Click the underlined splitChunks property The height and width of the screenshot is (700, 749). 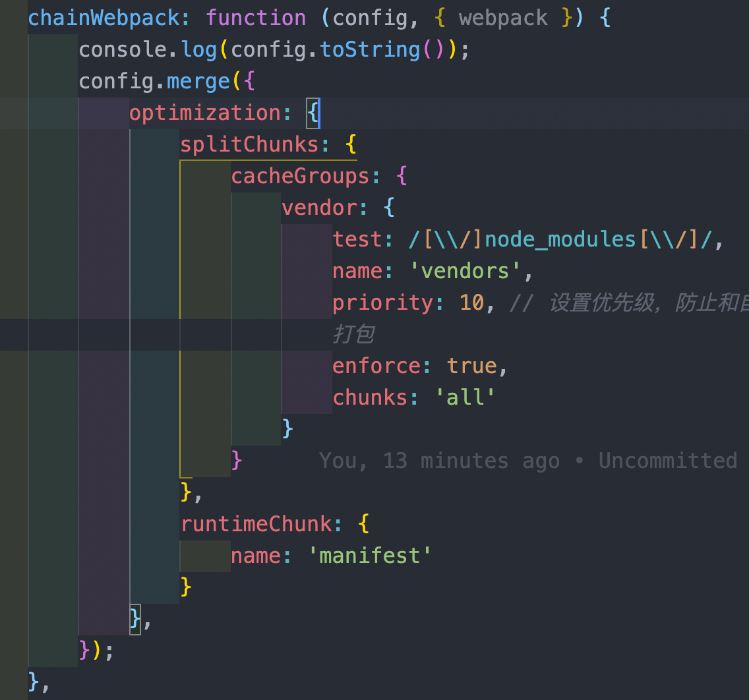(251, 144)
